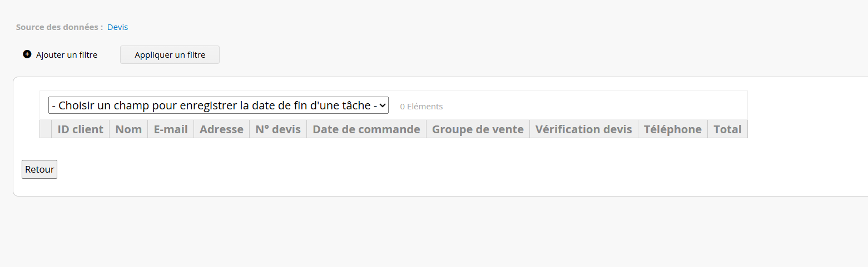Sort by Date de commande header
868x267 pixels.
click(366, 129)
